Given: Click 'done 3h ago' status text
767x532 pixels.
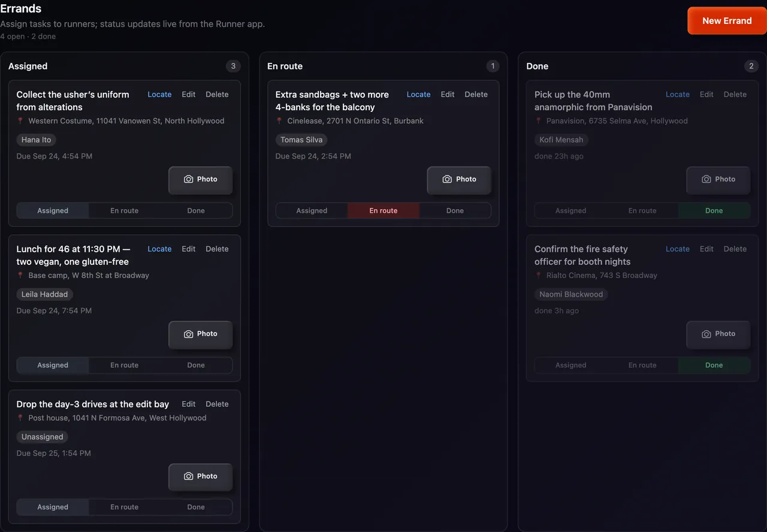Looking at the screenshot, I should [x=557, y=311].
